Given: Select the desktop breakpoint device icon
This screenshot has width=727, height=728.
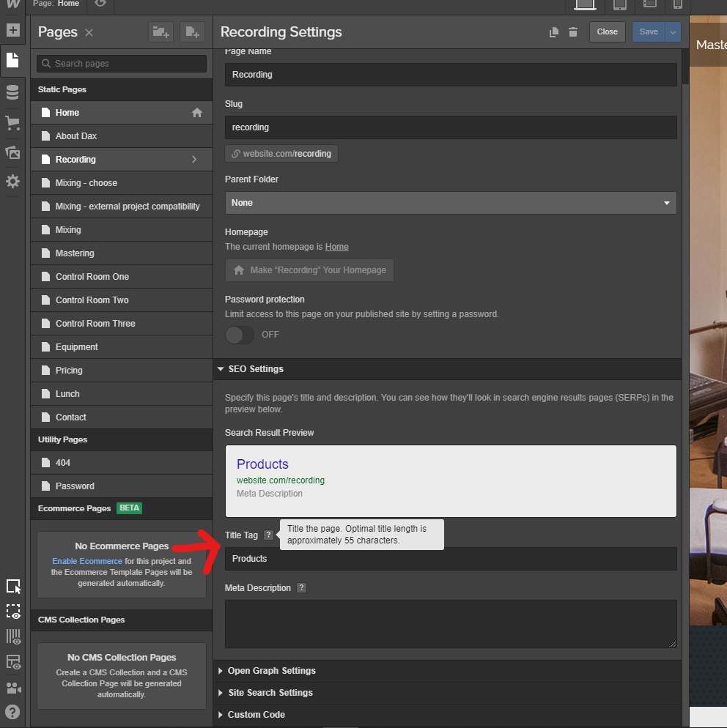Looking at the screenshot, I should [585, 4].
